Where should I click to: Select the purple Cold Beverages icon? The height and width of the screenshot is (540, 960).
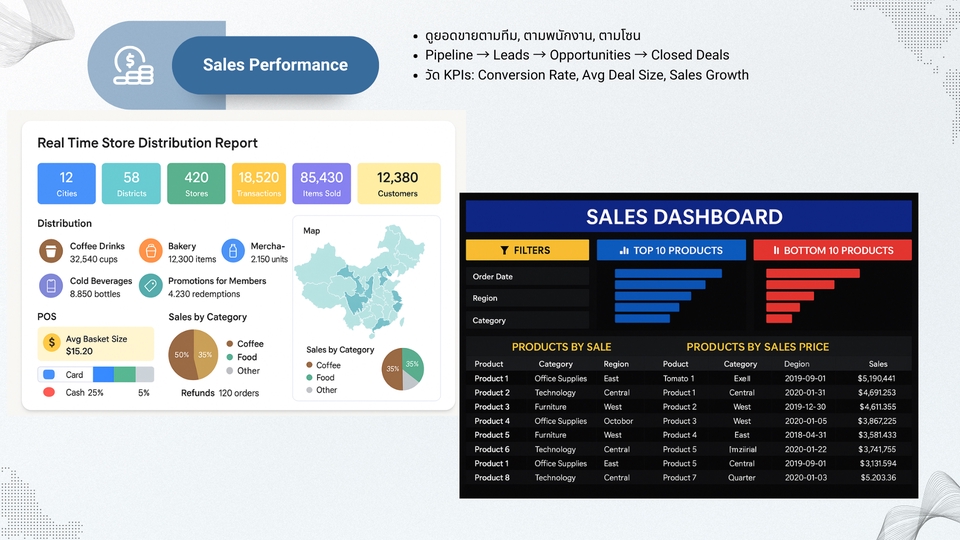coord(51,287)
